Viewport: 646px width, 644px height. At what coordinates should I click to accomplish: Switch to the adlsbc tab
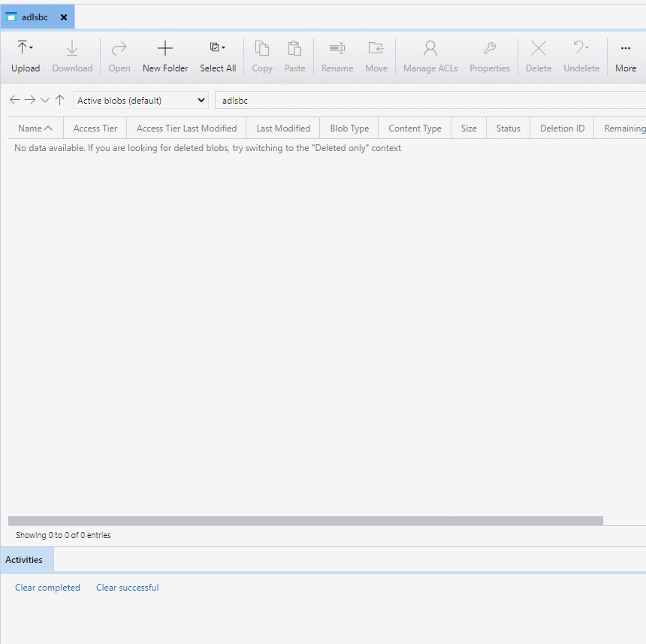click(34, 16)
